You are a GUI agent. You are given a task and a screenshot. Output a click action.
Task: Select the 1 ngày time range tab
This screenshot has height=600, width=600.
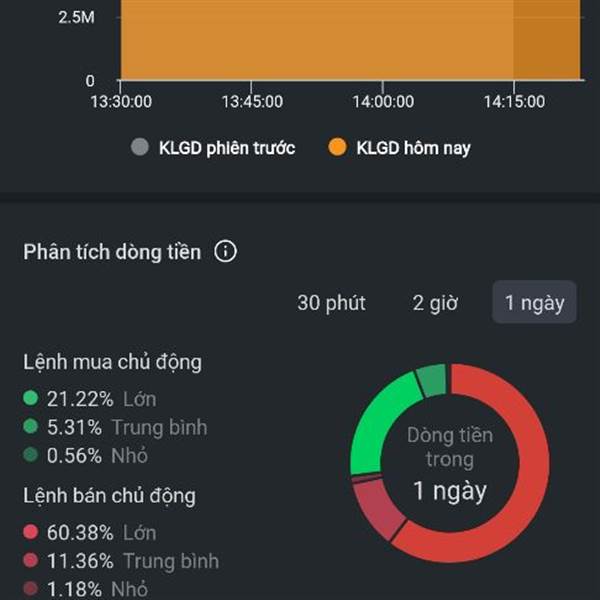pos(534,302)
